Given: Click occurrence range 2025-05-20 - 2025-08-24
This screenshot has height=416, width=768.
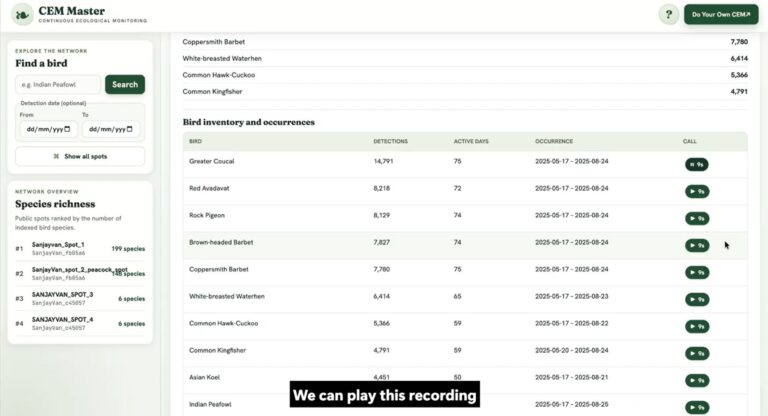Looking at the screenshot, I should point(572,350).
